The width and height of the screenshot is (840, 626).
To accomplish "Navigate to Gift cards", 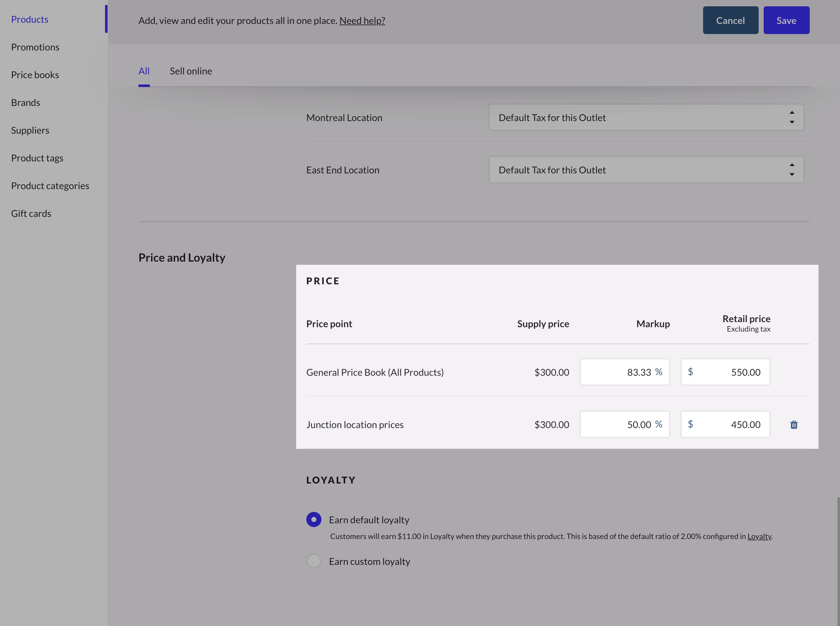I will pos(31,213).
